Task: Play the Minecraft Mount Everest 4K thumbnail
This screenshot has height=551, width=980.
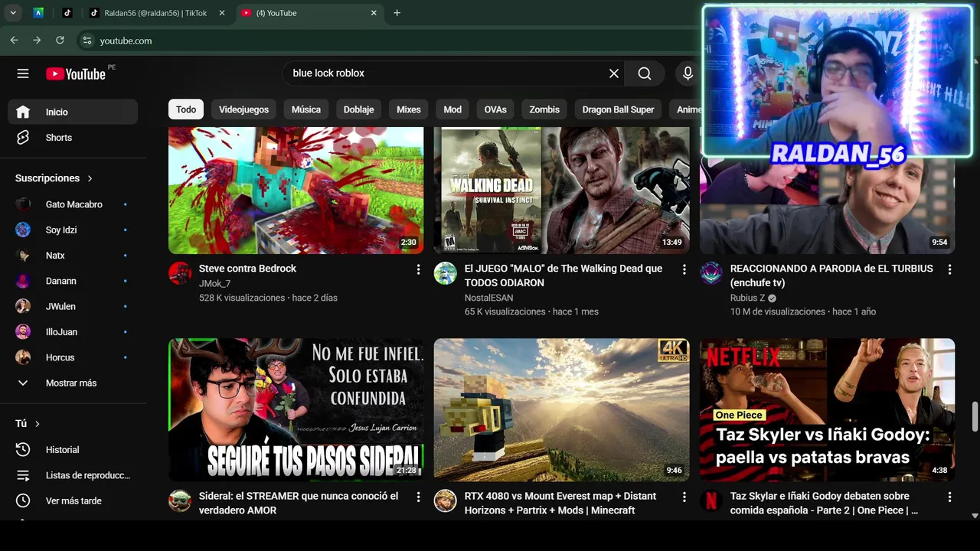Action: click(x=561, y=409)
